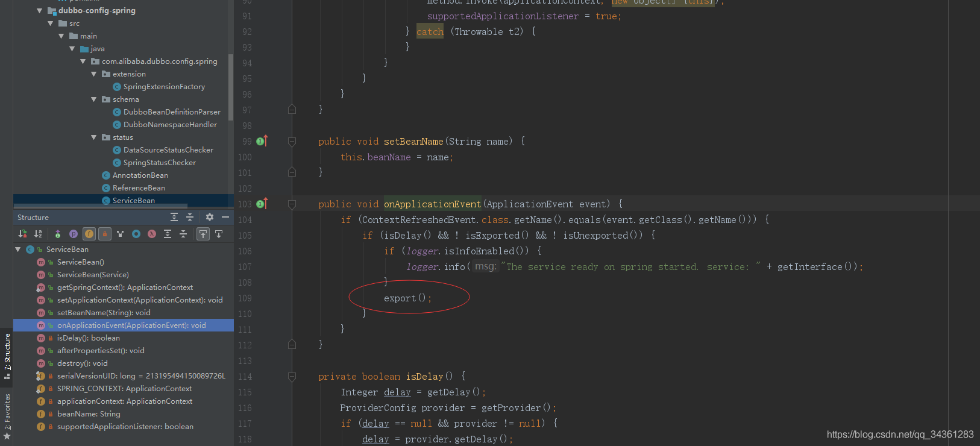Select supportedApplicationListener field in Structure
Viewport: 980px width, 446px height.
click(x=125, y=427)
